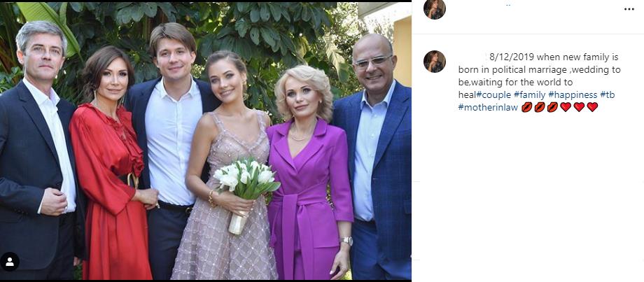Screen dimensions: 644x282
Task: Click the avatar beside the caption text
Action: pyautogui.click(x=435, y=62)
